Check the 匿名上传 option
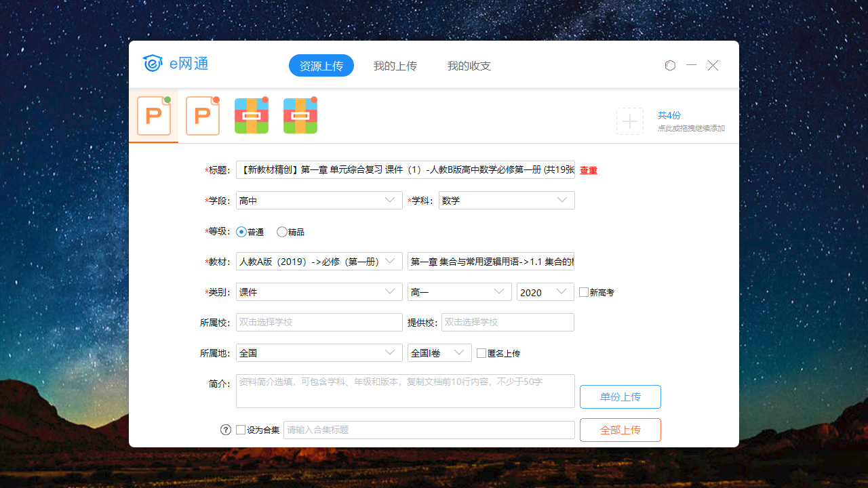The height and width of the screenshot is (488, 868). point(481,352)
